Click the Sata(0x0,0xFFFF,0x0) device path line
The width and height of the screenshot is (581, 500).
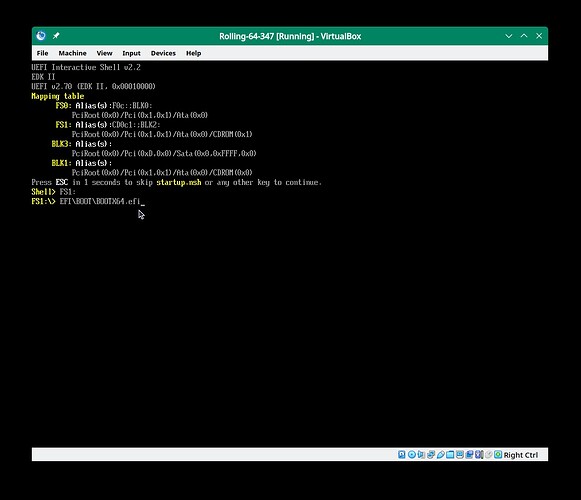coord(164,153)
